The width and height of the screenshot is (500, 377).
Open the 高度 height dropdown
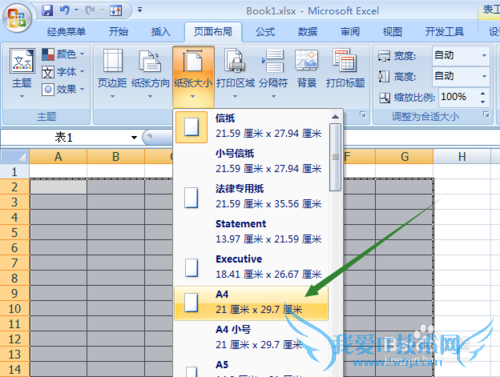coord(484,76)
